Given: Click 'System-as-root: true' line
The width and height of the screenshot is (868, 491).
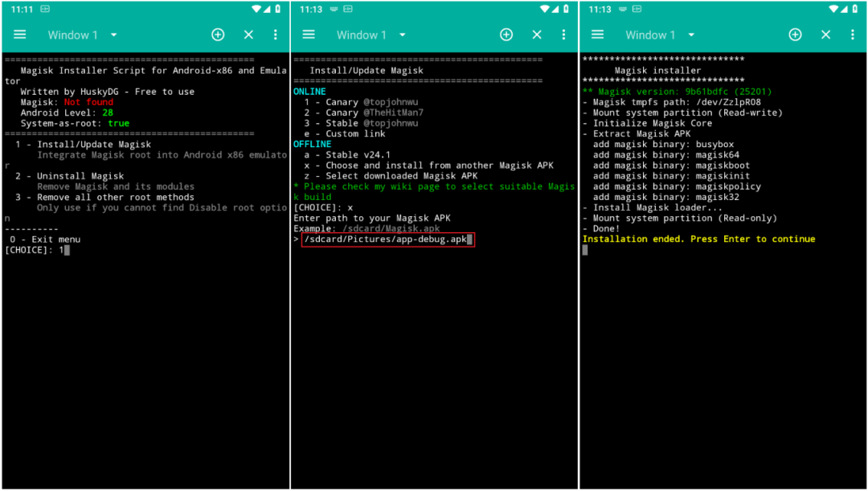Looking at the screenshot, I should point(75,123).
